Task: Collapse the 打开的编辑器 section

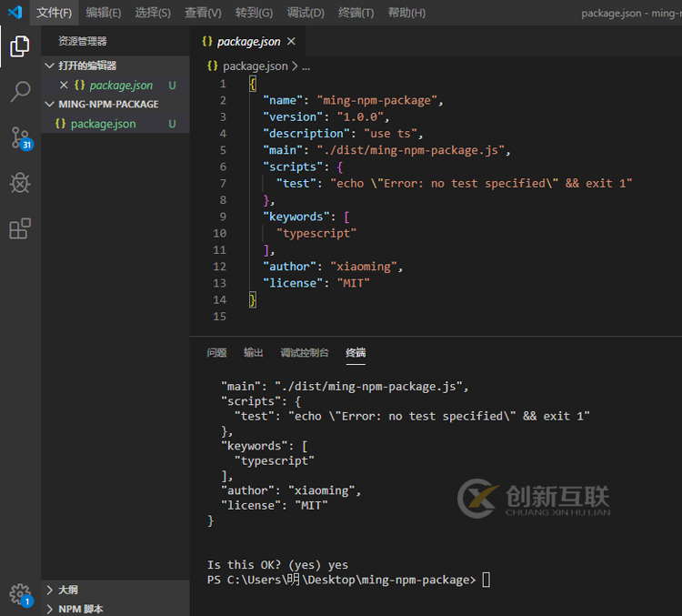Action: point(86,66)
